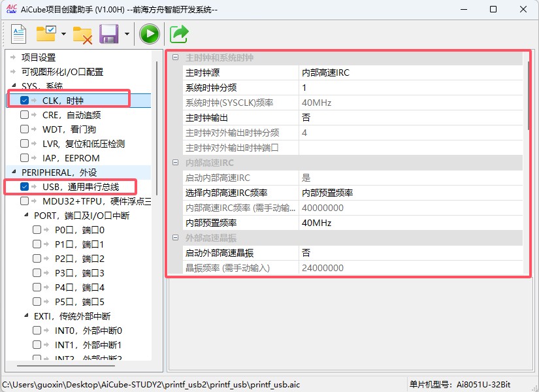The image size is (539, 392).
Task: Click 选择内部高速IRC频率 value 内部预置频率
Action: tap(411, 193)
